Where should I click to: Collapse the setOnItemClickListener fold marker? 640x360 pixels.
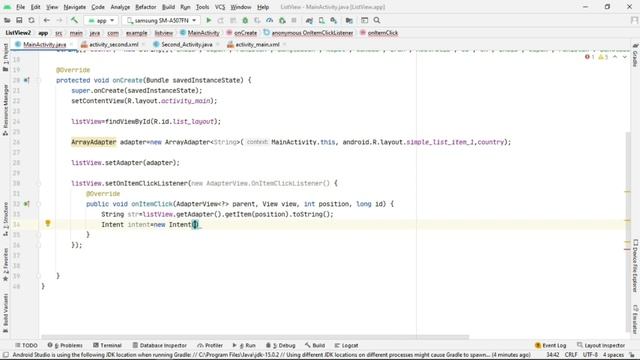[39, 183]
